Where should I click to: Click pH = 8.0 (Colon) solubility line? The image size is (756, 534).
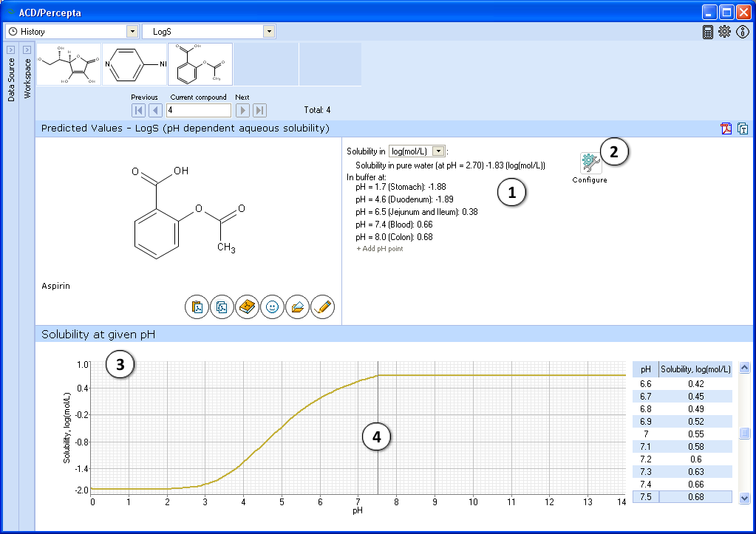coord(394,237)
